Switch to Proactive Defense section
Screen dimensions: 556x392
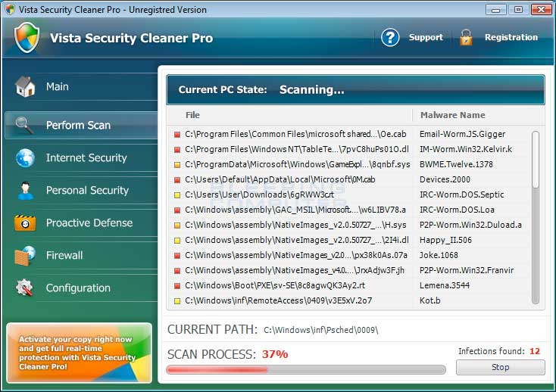pyautogui.click(x=81, y=222)
